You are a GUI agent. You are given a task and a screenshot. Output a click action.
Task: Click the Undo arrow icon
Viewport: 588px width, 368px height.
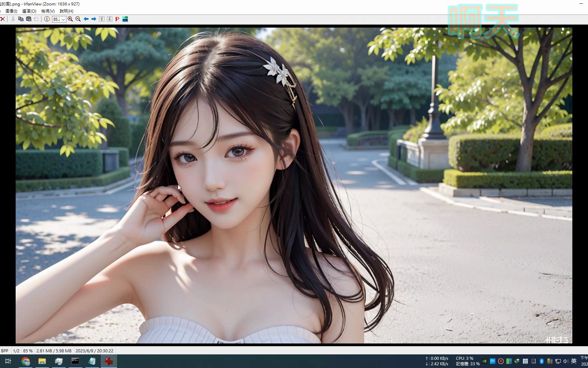[x=36, y=19]
